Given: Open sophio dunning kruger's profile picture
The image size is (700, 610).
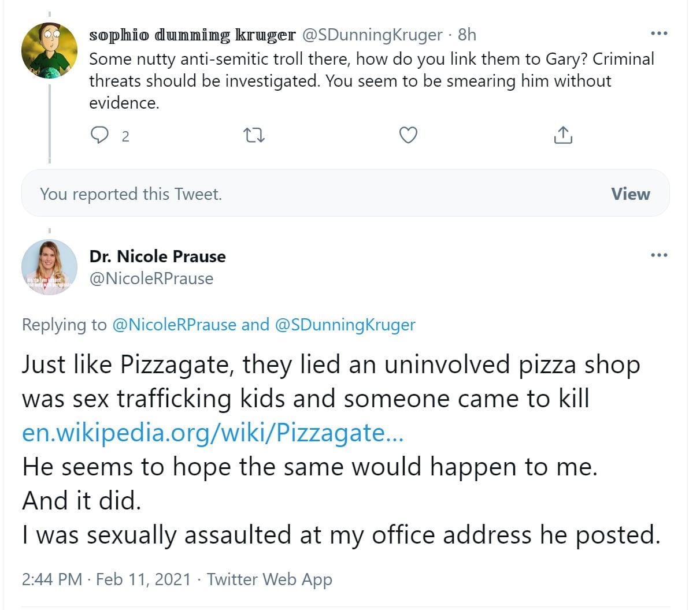Looking at the screenshot, I should coord(49,50).
